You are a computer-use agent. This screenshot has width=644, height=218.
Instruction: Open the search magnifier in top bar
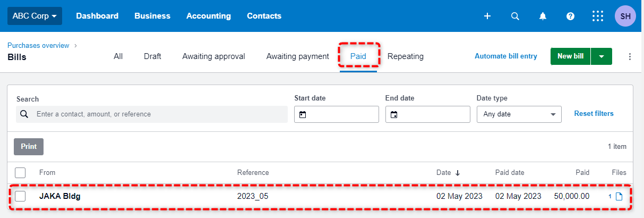pyautogui.click(x=515, y=16)
